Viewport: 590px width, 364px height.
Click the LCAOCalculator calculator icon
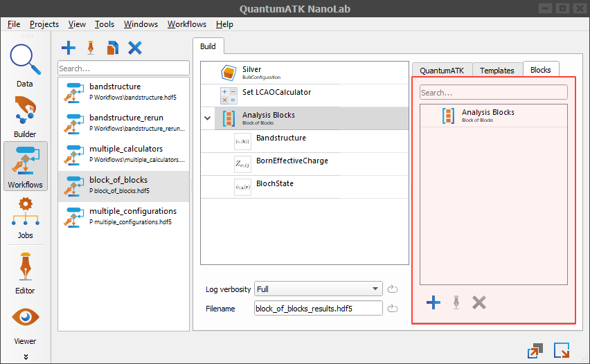pos(229,95)
